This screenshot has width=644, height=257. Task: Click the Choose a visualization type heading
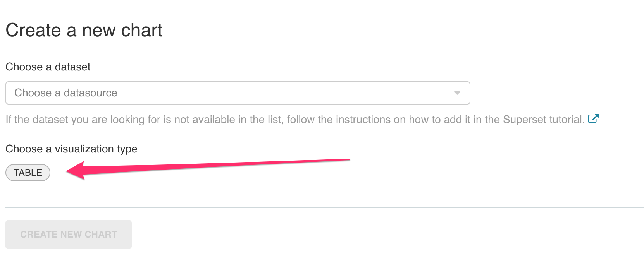[x=71, y=149]
